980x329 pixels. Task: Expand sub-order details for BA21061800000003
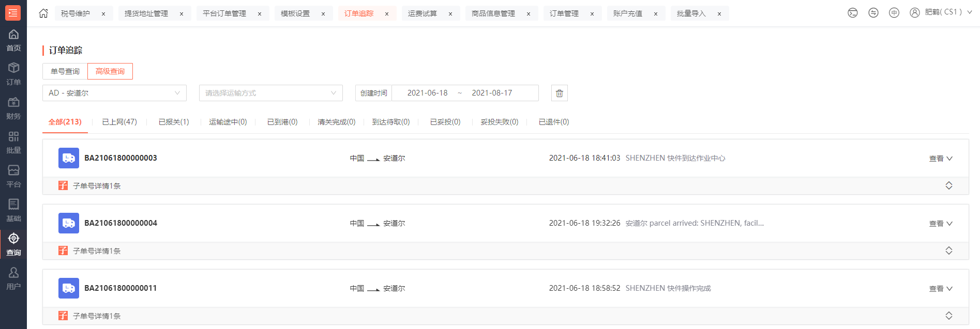[x=948, y=185]
